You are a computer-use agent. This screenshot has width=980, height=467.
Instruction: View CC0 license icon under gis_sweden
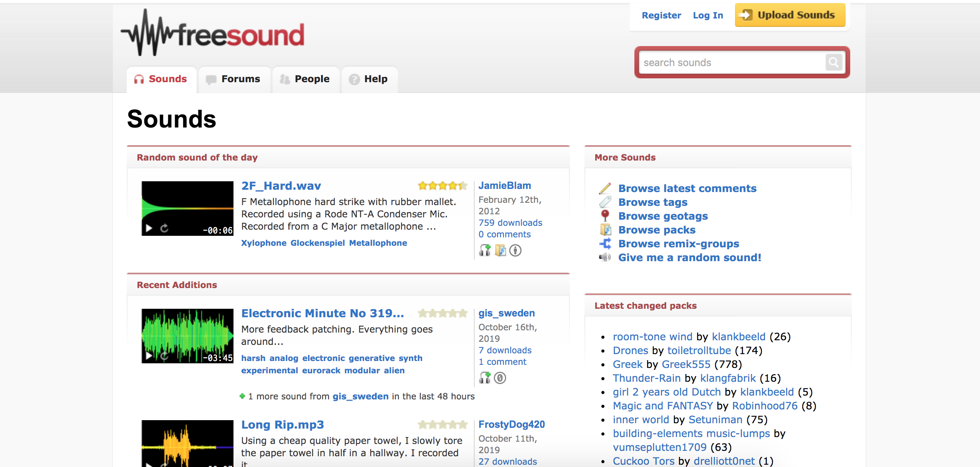[x=500, y=378]
